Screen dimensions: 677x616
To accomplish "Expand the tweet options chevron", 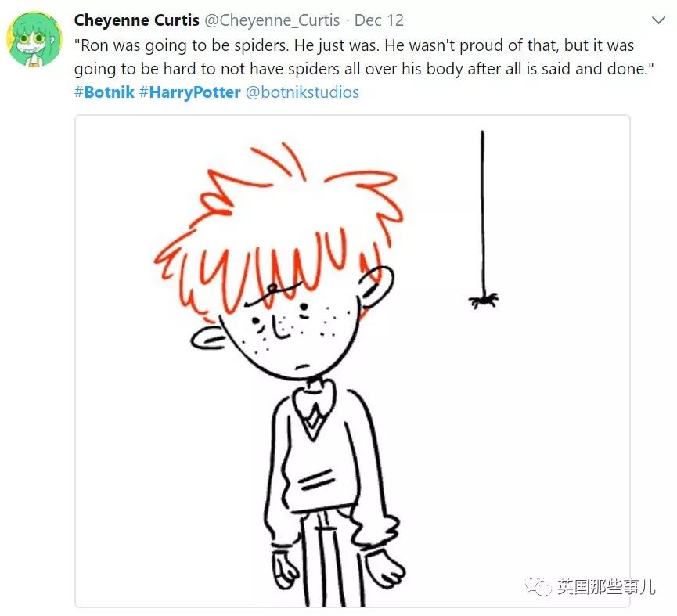I will click(x=658, y=20).
